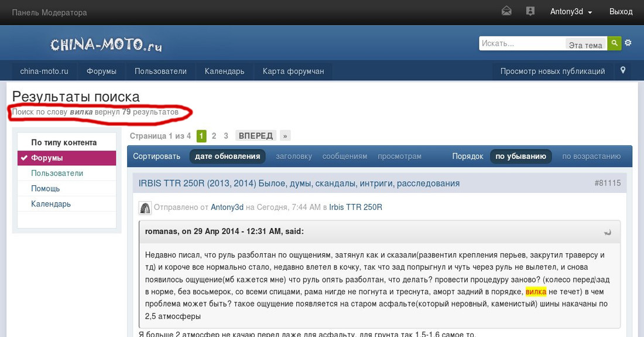This screenshot has width=644, height=337.
Task: Click highlighted word вилка in quote
Action: [536, 292]
